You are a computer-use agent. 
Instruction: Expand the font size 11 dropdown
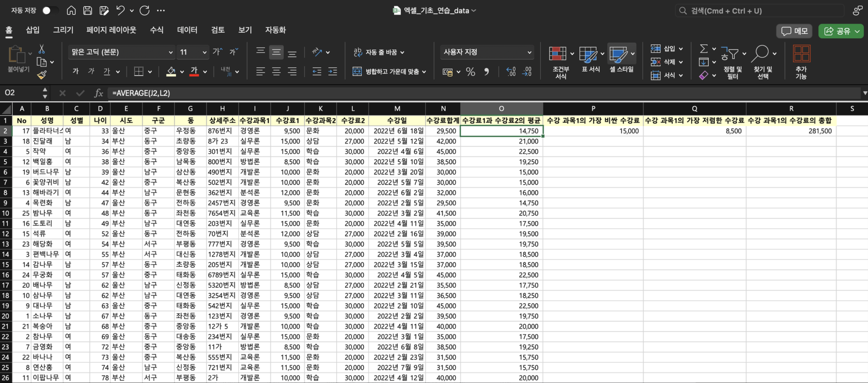204,52
